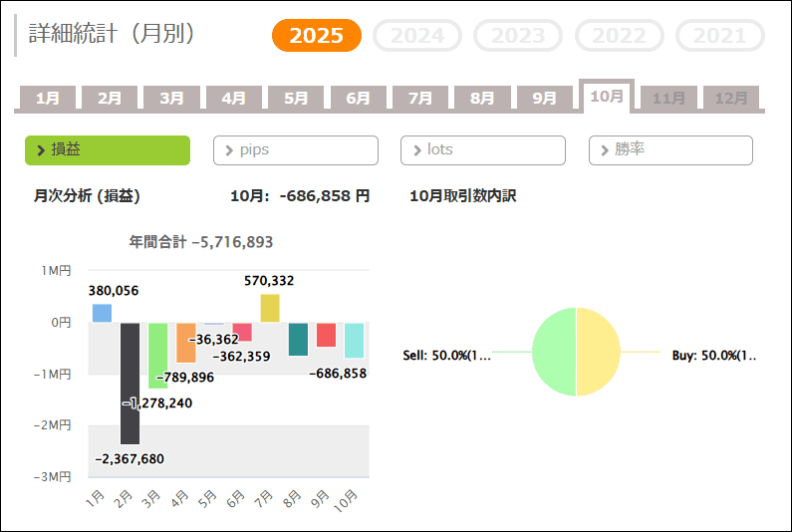Show the 損益 profit analysis
Viewport: 792px width, 532px height.
[x=108, y=150]
